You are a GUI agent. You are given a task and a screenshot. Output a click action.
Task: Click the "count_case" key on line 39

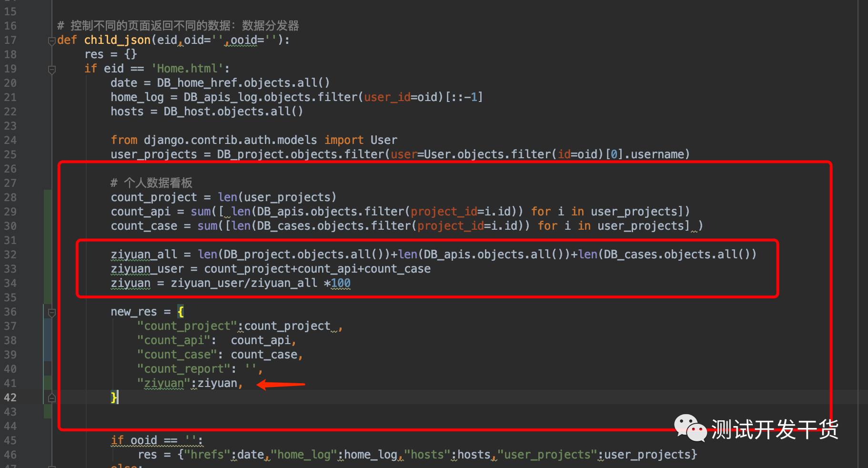click(x=177, y=355)
